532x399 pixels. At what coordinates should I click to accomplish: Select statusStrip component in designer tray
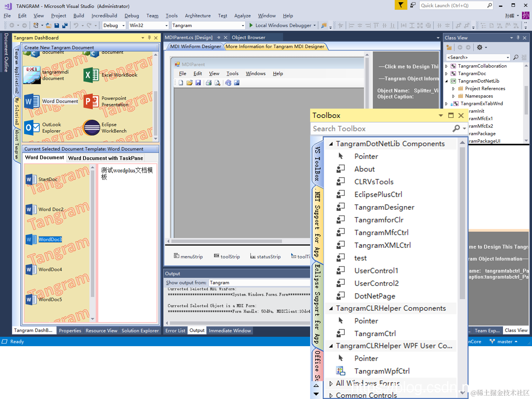pyautogui.click(x=265, y=256)
